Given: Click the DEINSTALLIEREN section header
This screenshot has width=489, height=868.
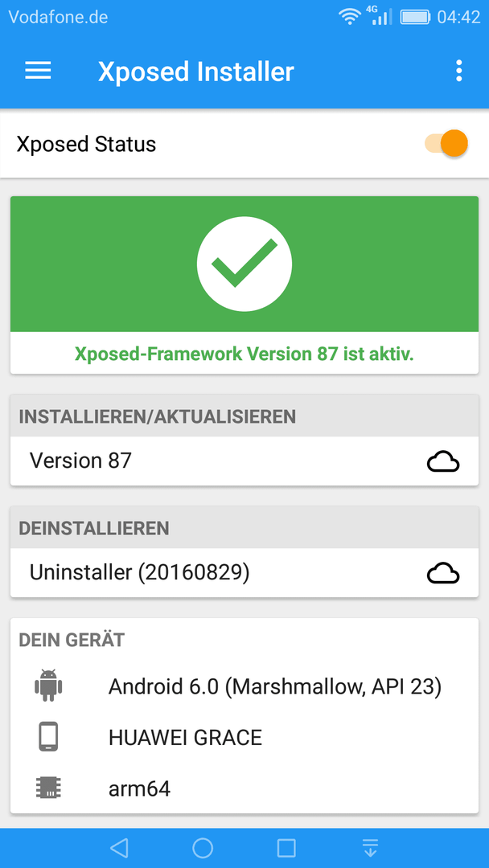Looking at the screenshot, I should pyautogui.click(x=244, y=527).
